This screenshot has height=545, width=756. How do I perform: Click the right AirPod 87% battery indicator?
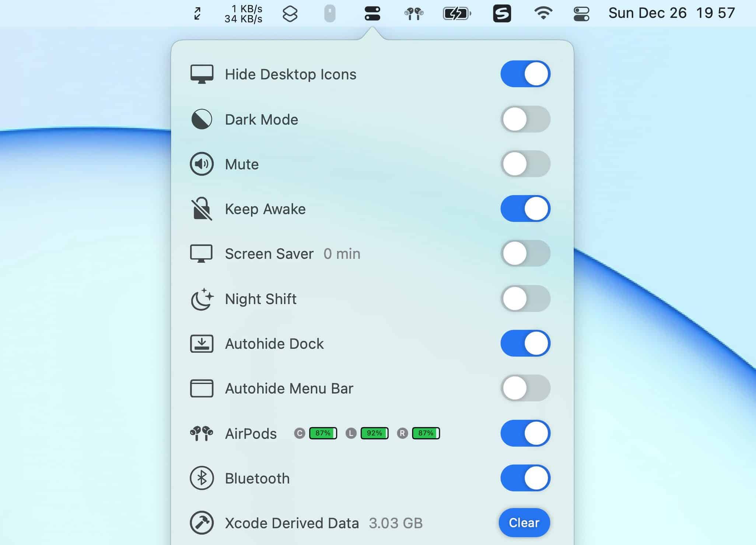[x=426, y=433]
